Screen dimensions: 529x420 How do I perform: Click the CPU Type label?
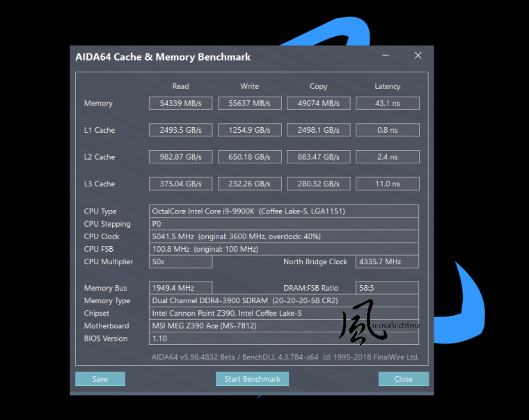click(x=100, y=211)
